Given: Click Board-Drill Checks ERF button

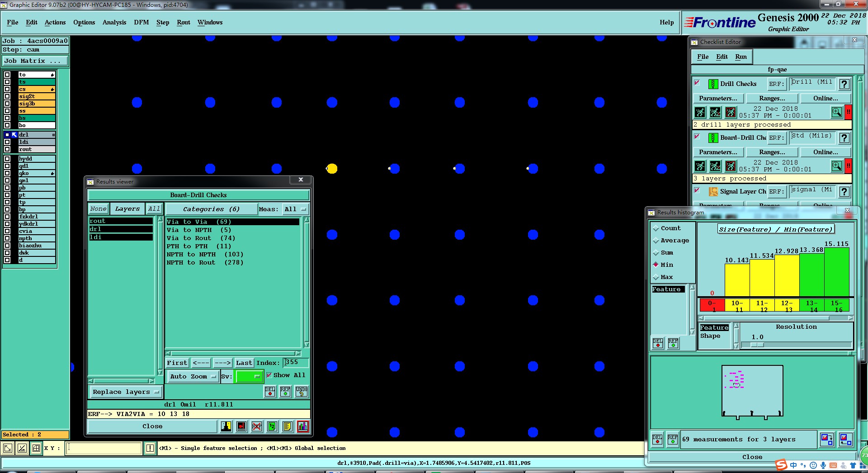Looking at the screenshot, I should click(777, 138).
